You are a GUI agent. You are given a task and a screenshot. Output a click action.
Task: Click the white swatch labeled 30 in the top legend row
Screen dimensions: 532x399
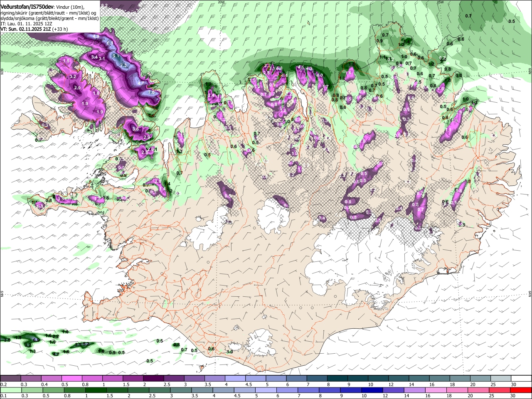pyautogui.click(x=522, y=379)
